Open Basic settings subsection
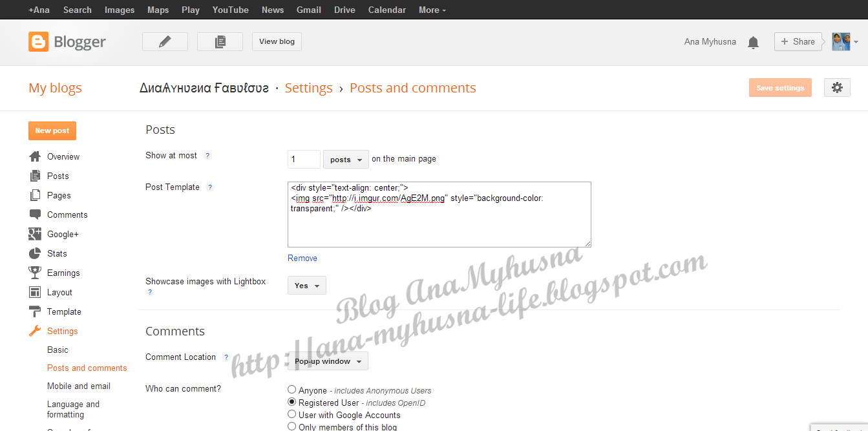The image size is (868, 431). [58, 350]
